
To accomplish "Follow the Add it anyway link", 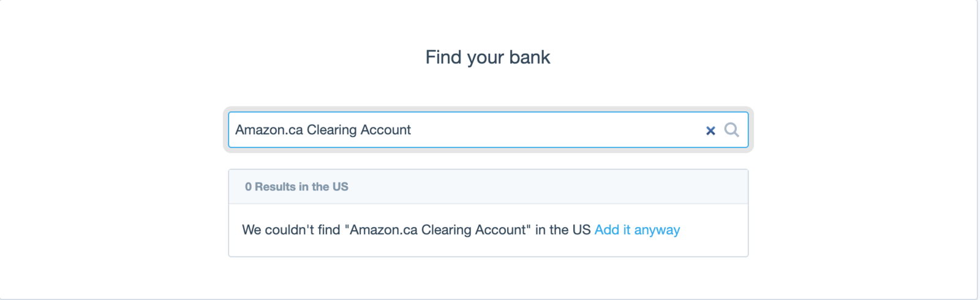I will pos(637,230).
